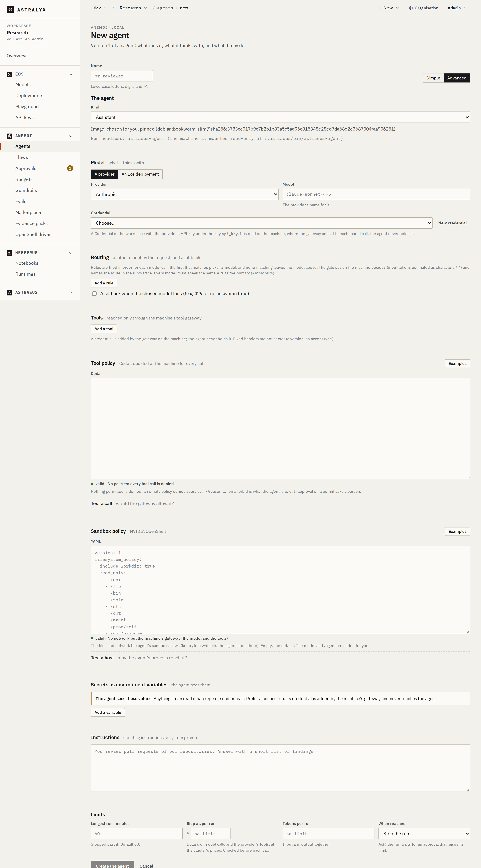Click the plus icon beside New
481x868 pixels.
click(x=380, y=8)
